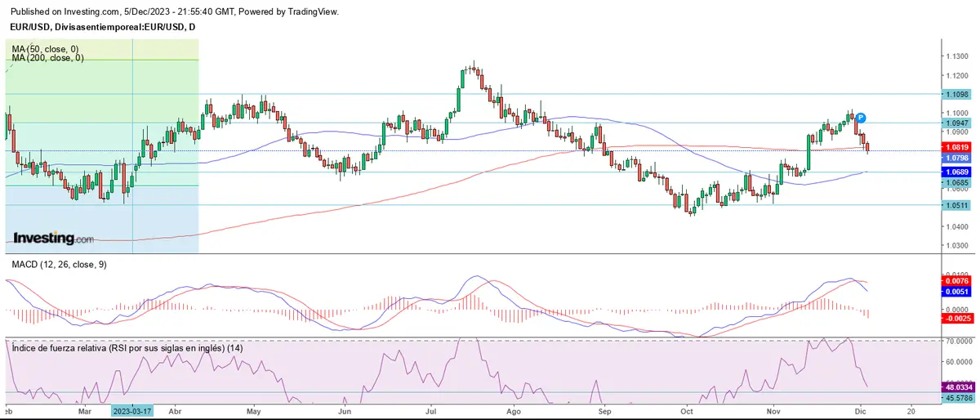This screenshot has height=420, width=980.
Task: Click the RSI indicator title label
Action: [127, 348]
